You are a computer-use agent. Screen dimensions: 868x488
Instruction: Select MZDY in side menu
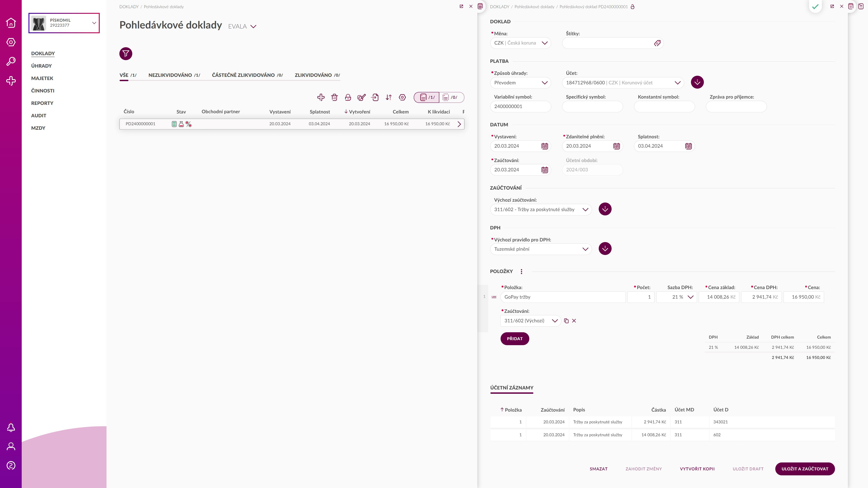click(38, 128)
